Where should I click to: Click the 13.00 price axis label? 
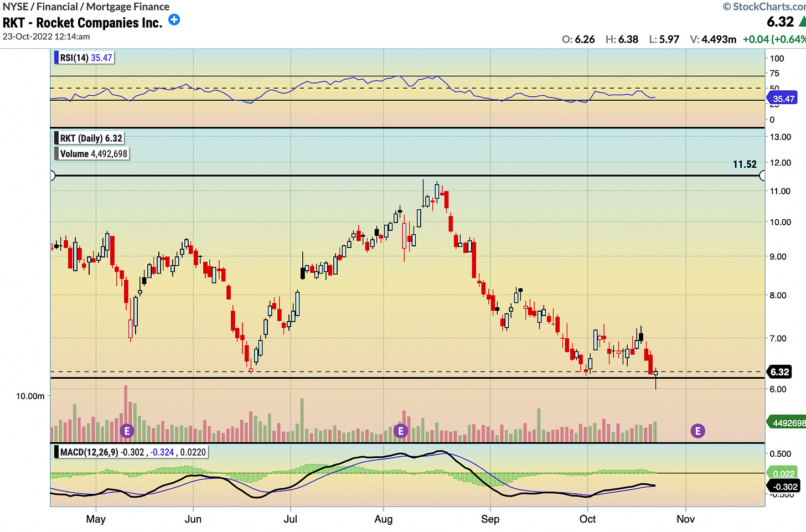780,137
